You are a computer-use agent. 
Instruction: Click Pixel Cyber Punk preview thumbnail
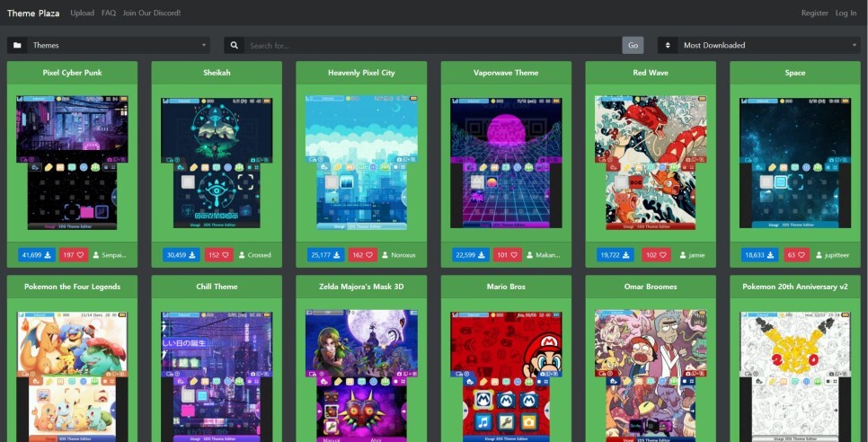(73, 163)
